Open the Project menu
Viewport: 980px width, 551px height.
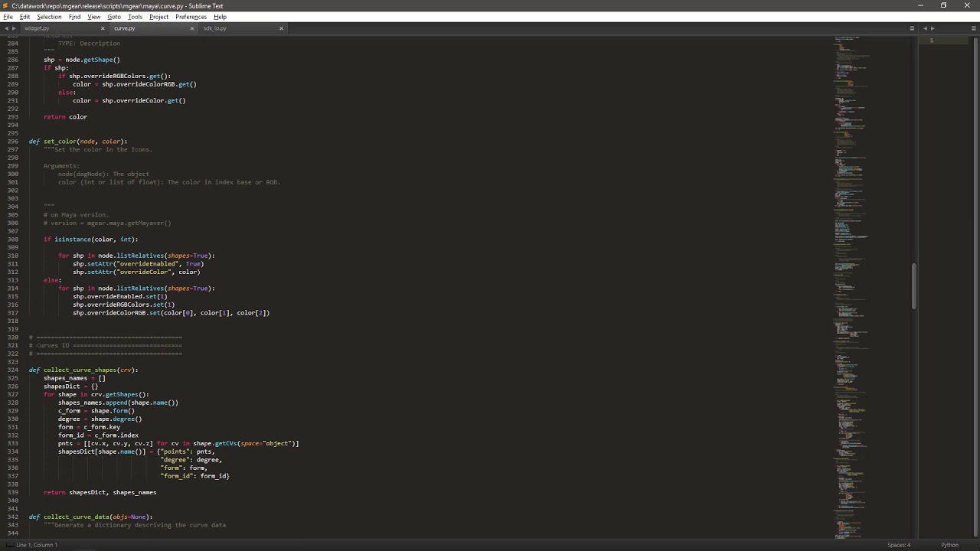click(159, 17)
